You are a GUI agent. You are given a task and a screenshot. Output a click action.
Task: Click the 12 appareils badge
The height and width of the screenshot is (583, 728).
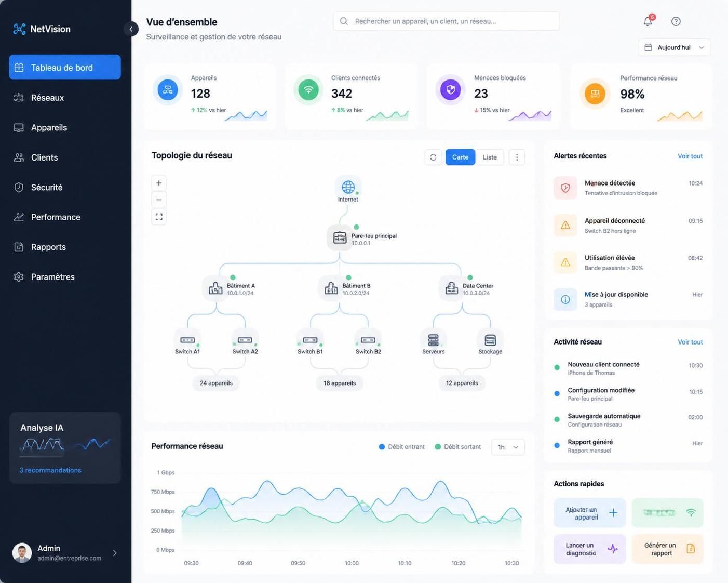pos(462,383)
